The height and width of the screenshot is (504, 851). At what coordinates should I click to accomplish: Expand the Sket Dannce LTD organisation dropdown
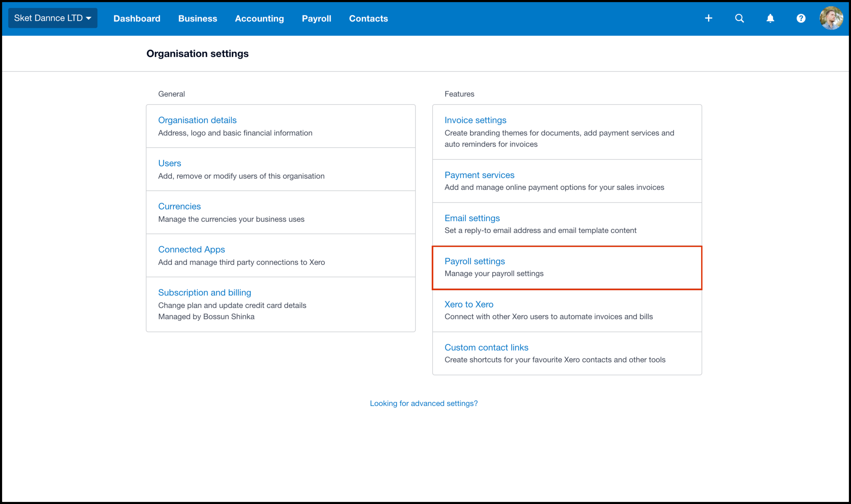pos(53,18)
